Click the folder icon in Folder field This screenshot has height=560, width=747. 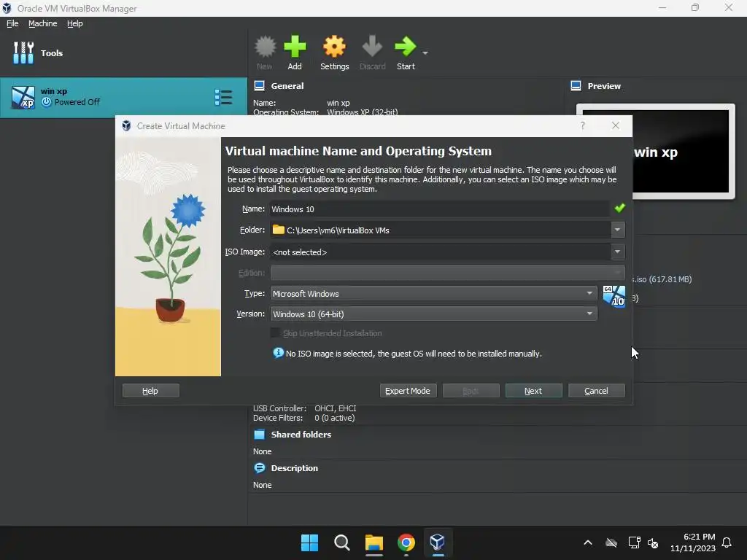(278, 230)
